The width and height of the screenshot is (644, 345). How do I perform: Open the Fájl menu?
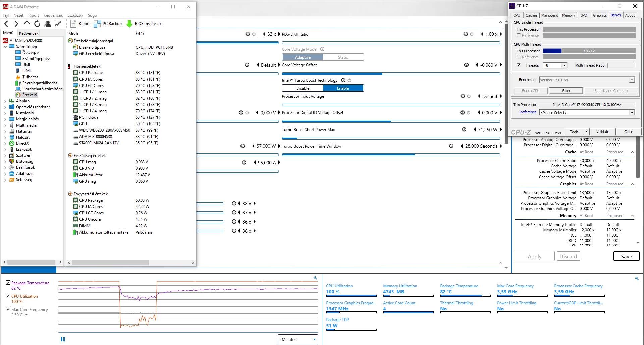[6, 15]
